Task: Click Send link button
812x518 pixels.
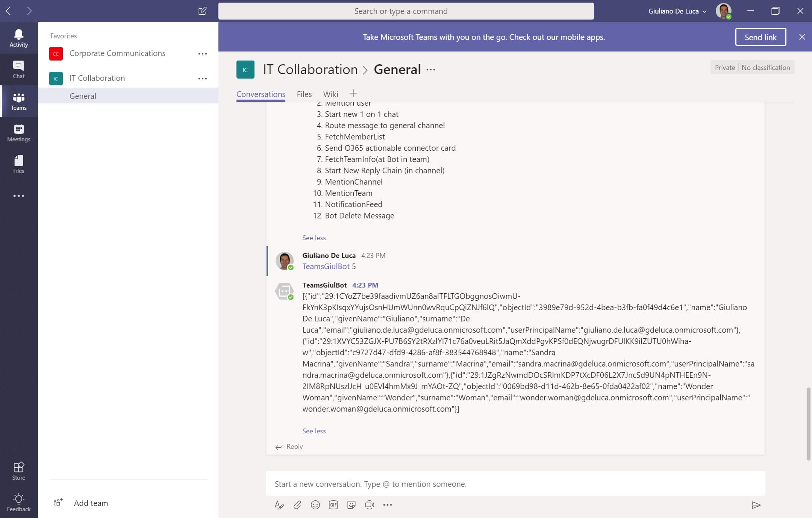Action: click(760, 37)
